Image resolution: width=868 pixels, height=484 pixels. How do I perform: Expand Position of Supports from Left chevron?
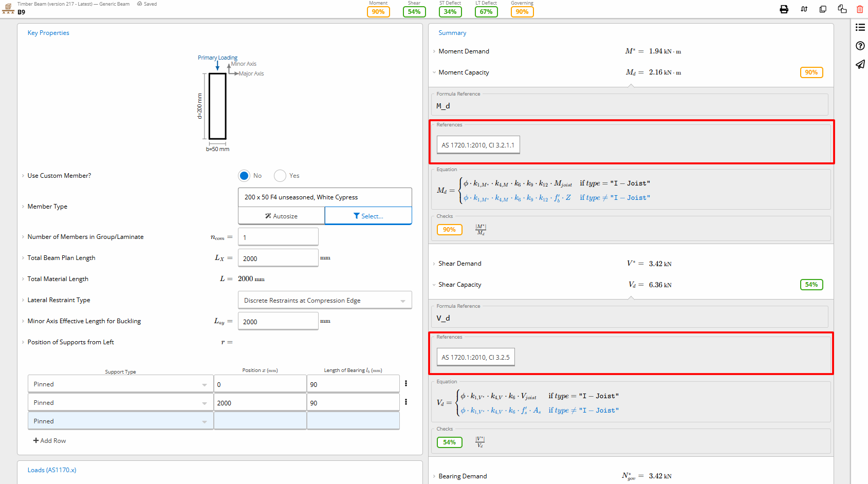(23, 342)
